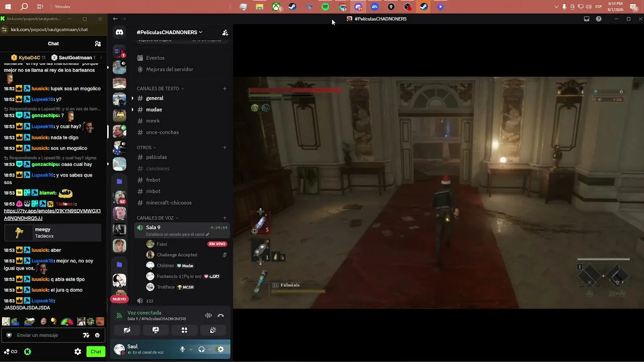
Task: Open voice noise suppression options
Action: tap(208, 316)
